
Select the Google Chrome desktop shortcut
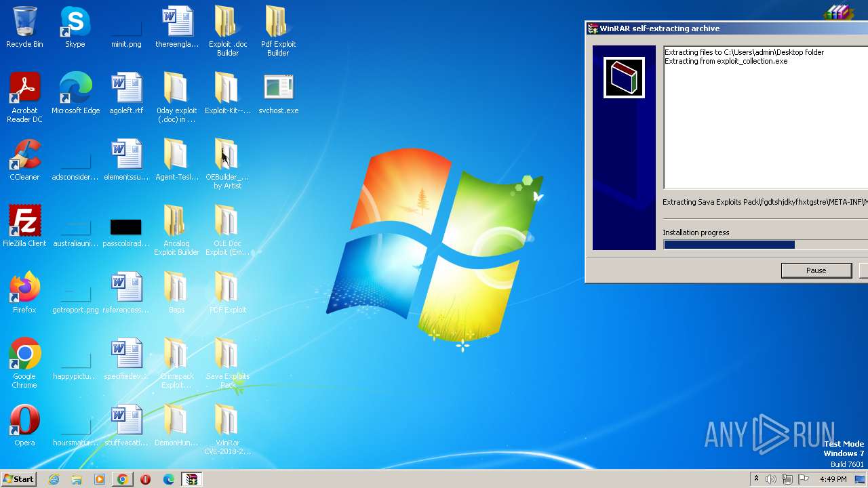pyautogui.click(x=24, y=363)
